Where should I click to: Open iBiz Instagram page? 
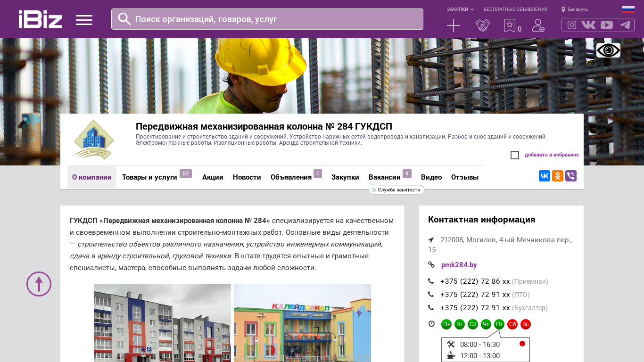click(572, 25)
